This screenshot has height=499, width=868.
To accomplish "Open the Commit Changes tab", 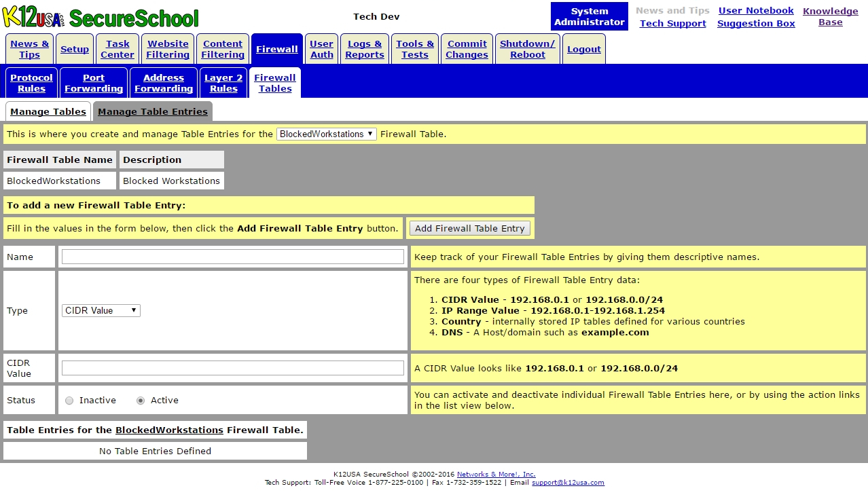I will click(467, 49).
